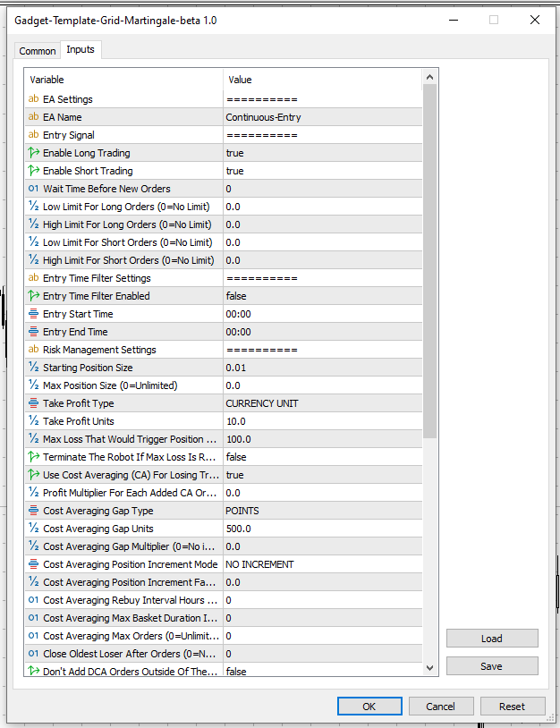Click the fraction icon next to Starting Position Size
560x728 pixels.
click(x=34, y=368)
